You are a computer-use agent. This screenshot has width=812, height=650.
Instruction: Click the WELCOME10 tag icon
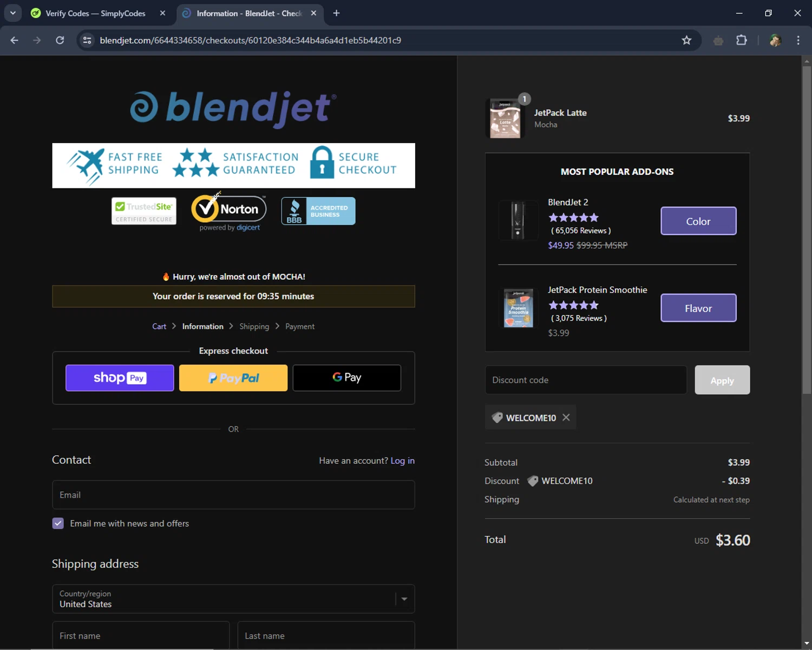tap(497, 418)
